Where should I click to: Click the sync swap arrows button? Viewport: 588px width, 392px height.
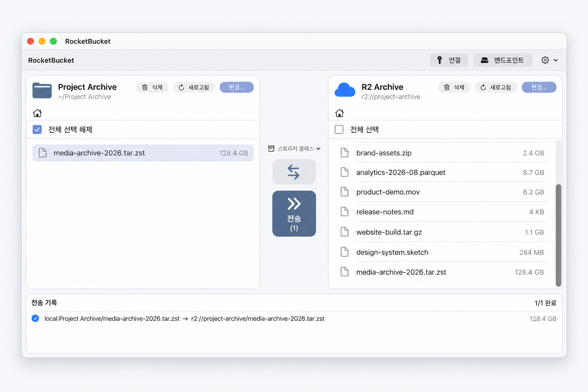pyautogui.click(x=294, y=172)
